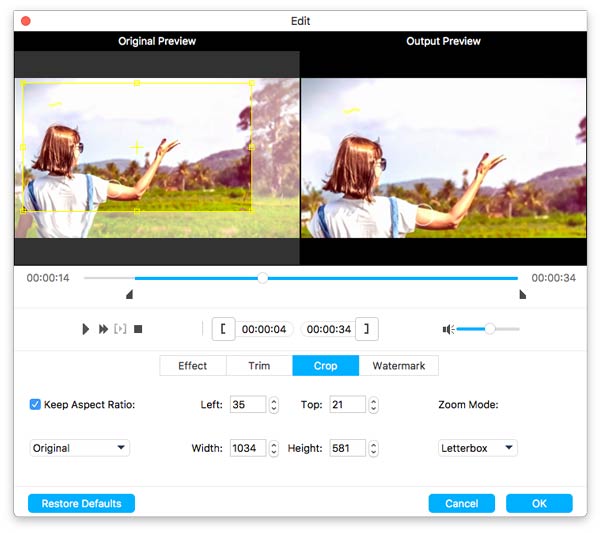Adjust the Left value stepper
This screenshot has width=600, height=533.
click(x=273, y=405)
